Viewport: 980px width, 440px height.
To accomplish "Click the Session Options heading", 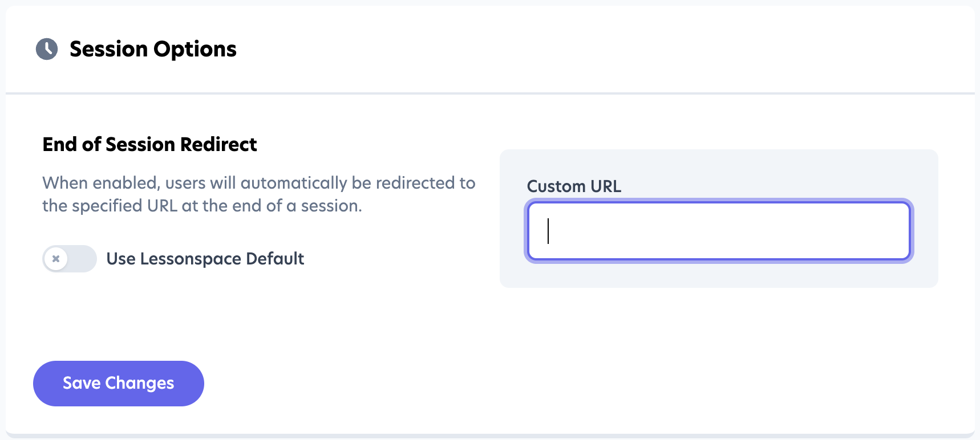I will pos(153,49).
